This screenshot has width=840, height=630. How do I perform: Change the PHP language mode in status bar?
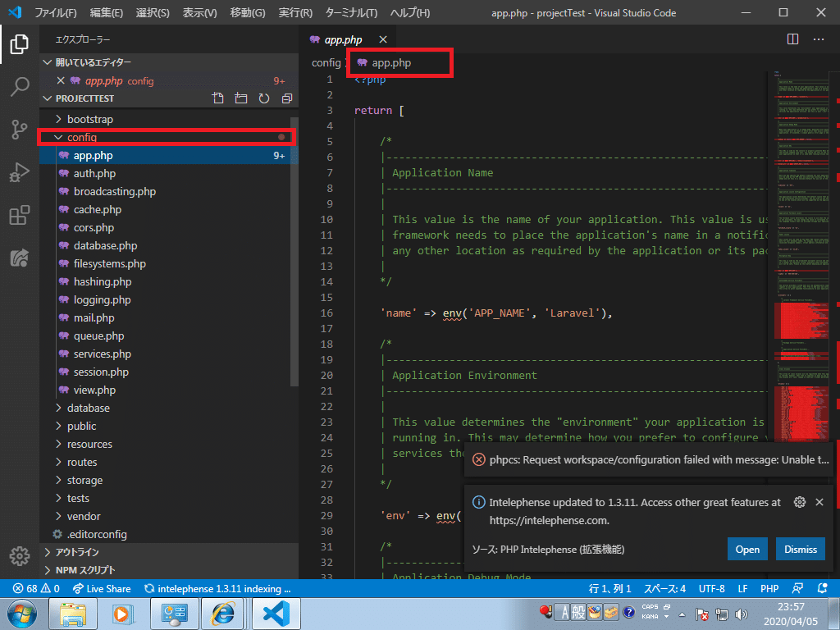click(x=769, y=589)
